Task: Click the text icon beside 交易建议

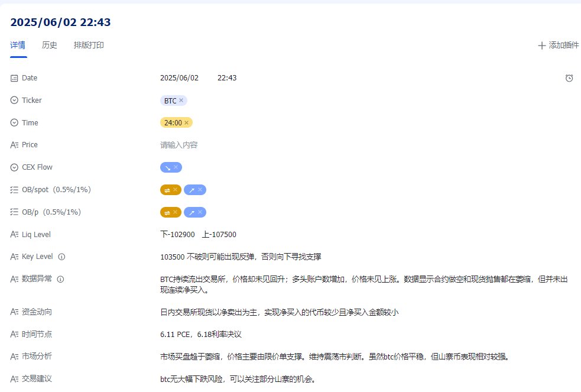Action: click(x=14, y=379)
